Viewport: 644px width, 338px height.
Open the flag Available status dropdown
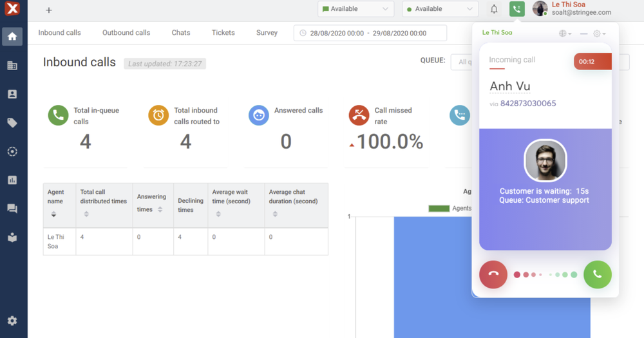355,9
